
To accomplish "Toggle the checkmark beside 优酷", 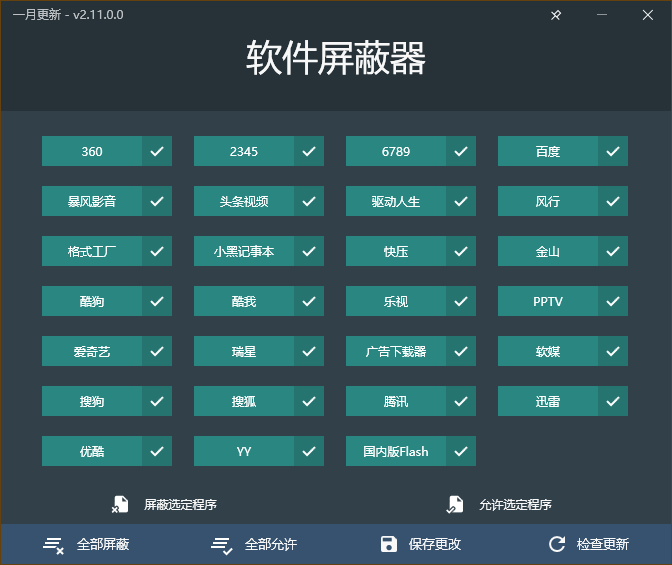I will (157, 451).
